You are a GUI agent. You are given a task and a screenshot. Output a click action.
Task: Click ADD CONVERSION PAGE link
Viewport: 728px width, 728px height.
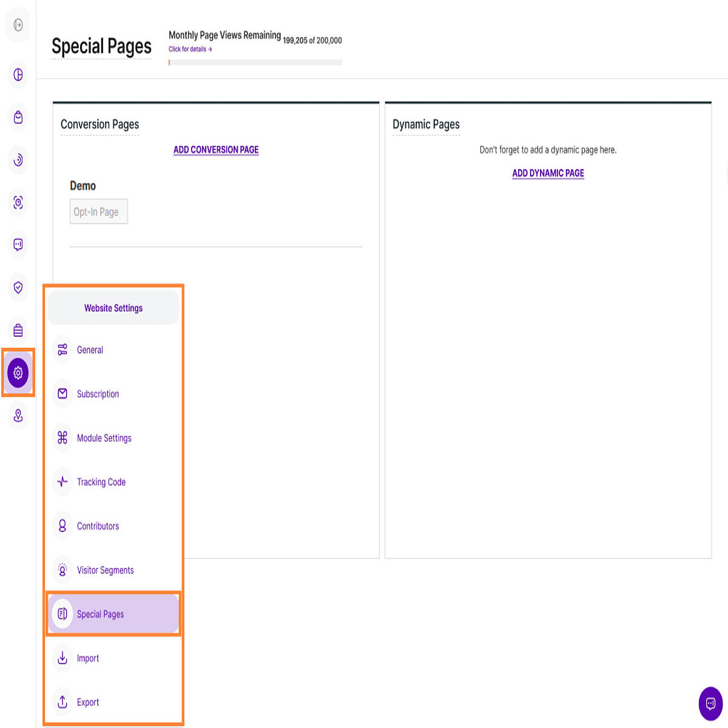tap(216, 150)
